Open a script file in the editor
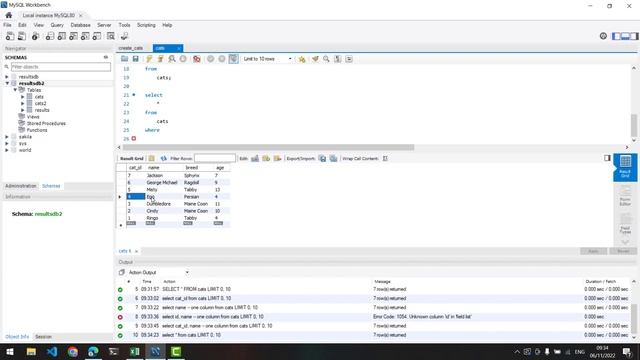 [124, 59]
